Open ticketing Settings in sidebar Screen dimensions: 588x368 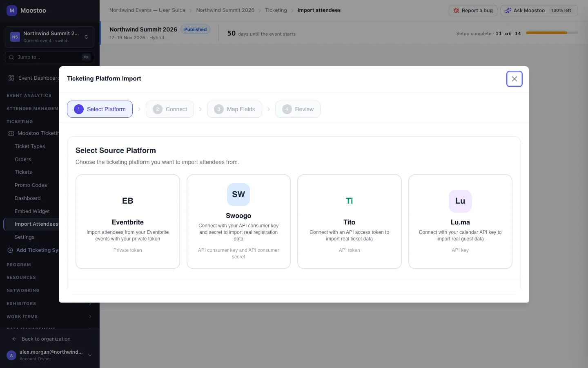point(24,237)
